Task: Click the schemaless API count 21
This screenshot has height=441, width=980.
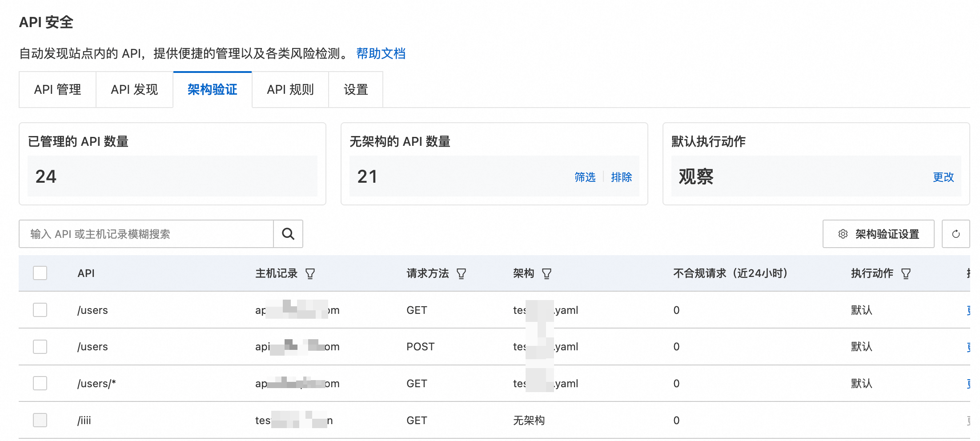Action: tap(367, 176)
